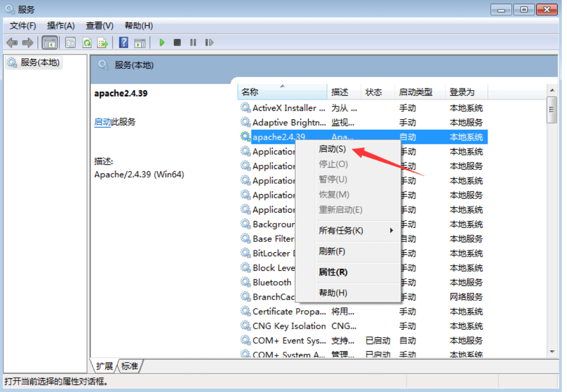Click the scrollbar down arrow of service list
Viewport: 567px width, 392px height.
(552, 351)
